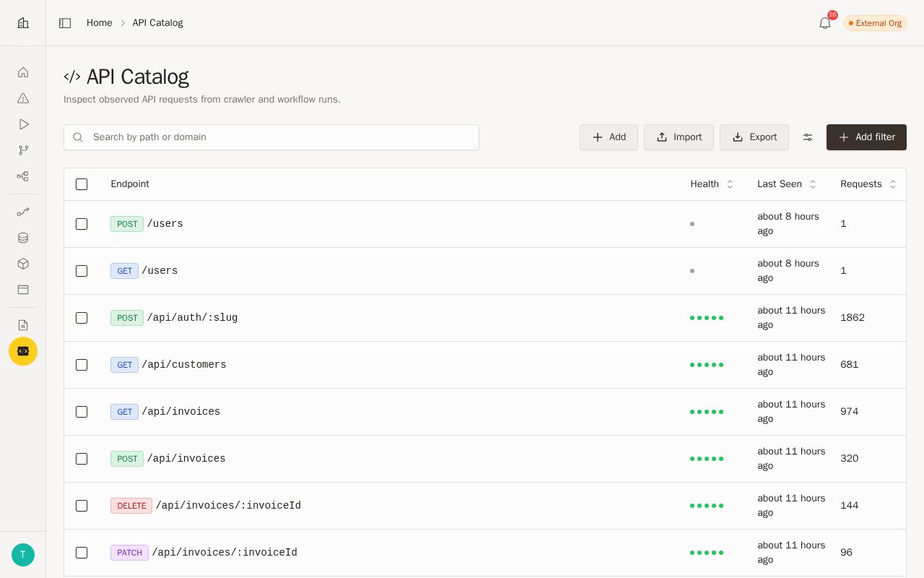Viewport: 924px width, 578px height.
Task: Check the POST /users row
Action: tap(82, 224)
